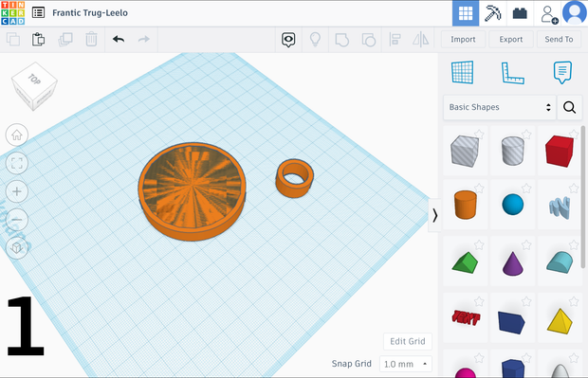Open the Bricks mode

520,13
